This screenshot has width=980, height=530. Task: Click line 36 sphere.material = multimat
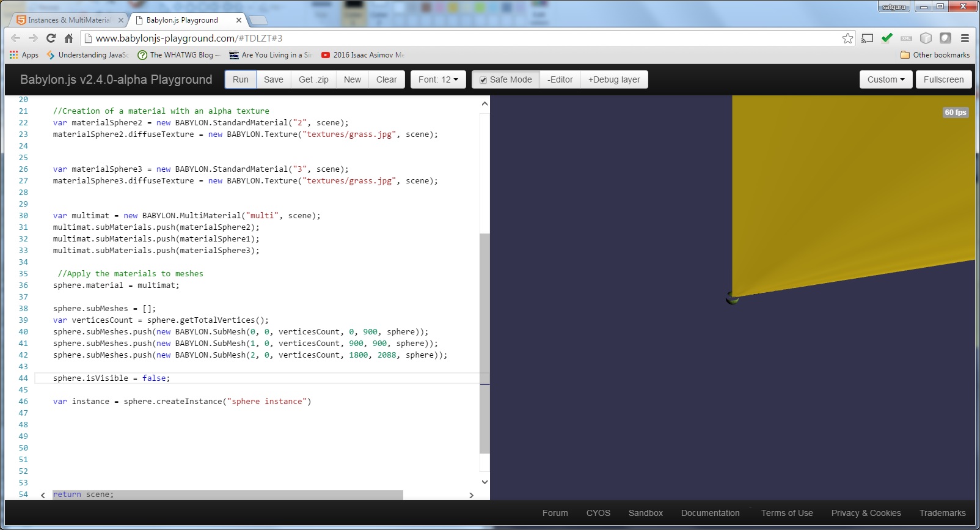click(116, 285)
